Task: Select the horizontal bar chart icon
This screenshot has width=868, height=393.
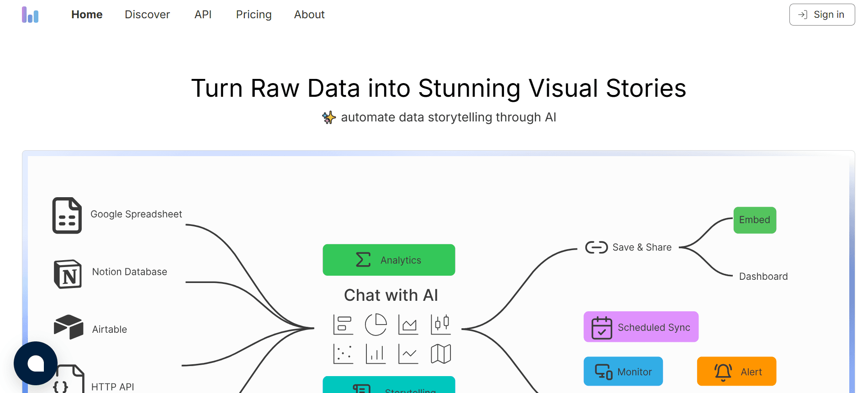Action: (343, 324)
